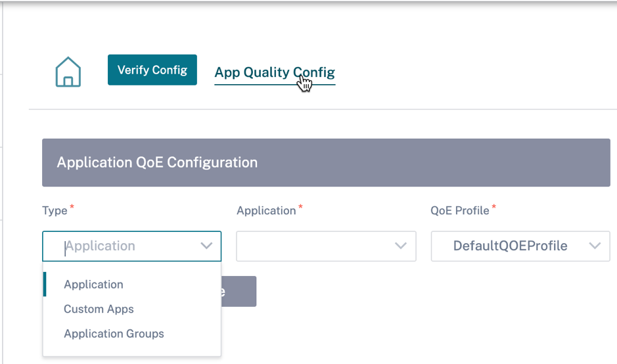Click the QoE Profile field label

[x=459, y=210]
